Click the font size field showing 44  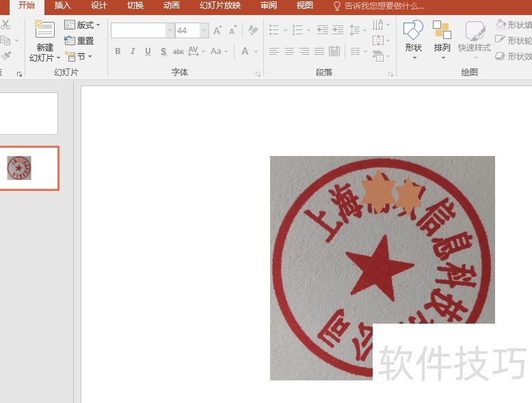[187, 31]
